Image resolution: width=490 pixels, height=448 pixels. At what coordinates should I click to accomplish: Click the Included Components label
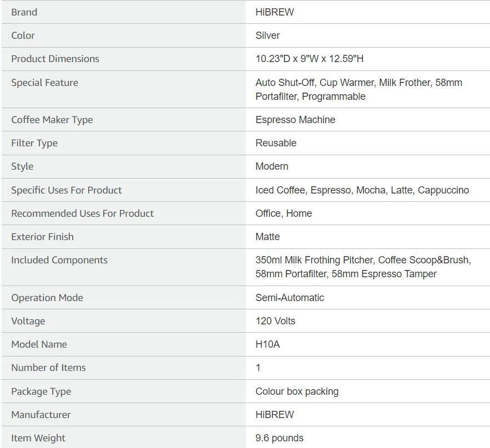[59, 260]
